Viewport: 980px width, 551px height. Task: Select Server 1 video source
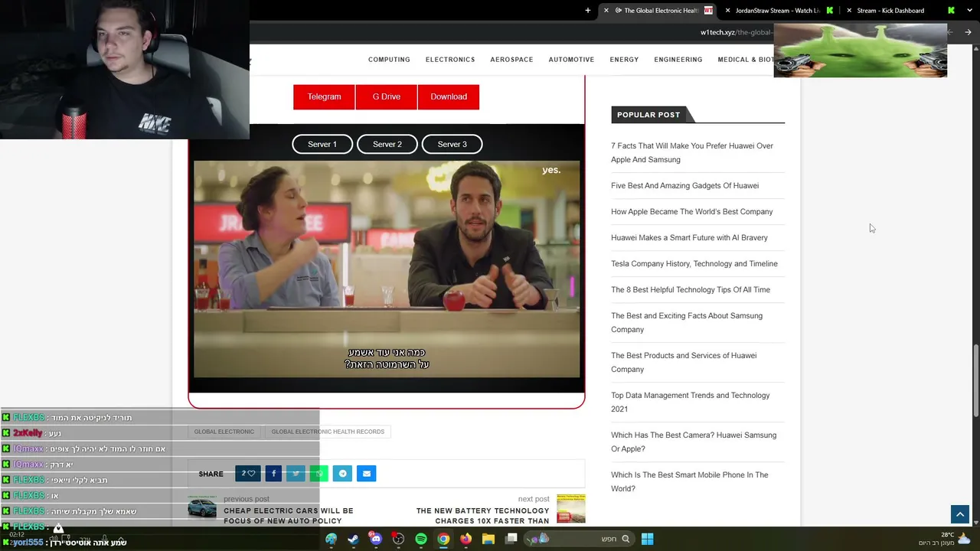pos(322,144)
